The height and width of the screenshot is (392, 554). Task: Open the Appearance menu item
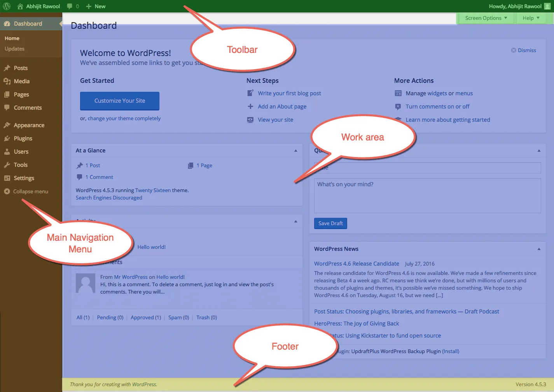coord(31,125)
